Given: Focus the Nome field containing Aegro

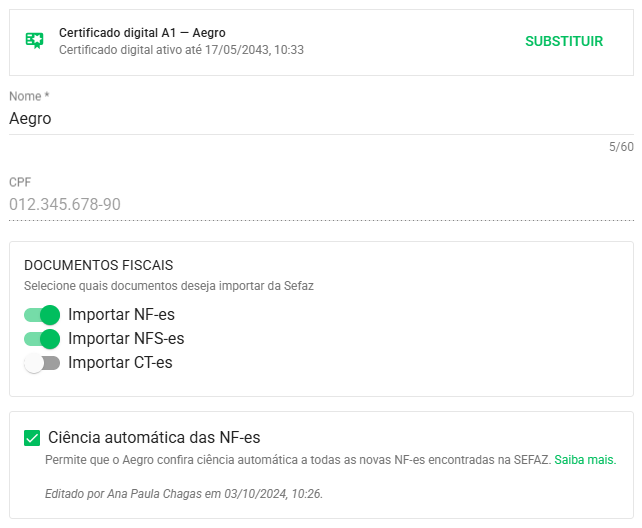Looking at the screenshot, I should pos(321,119).
